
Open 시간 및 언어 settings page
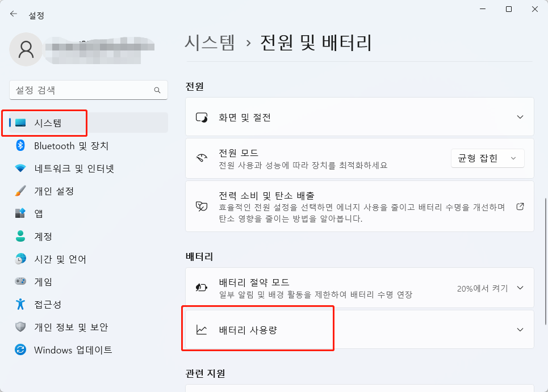60,259
